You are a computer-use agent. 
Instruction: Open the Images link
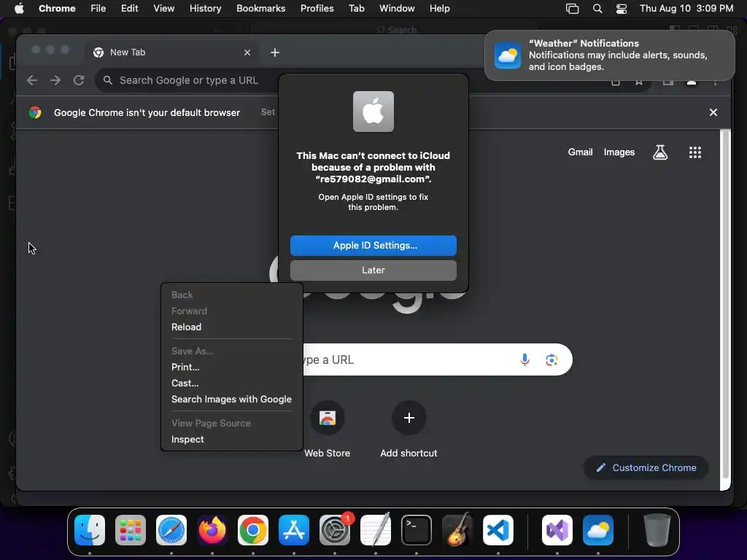(x=619, y=152)
